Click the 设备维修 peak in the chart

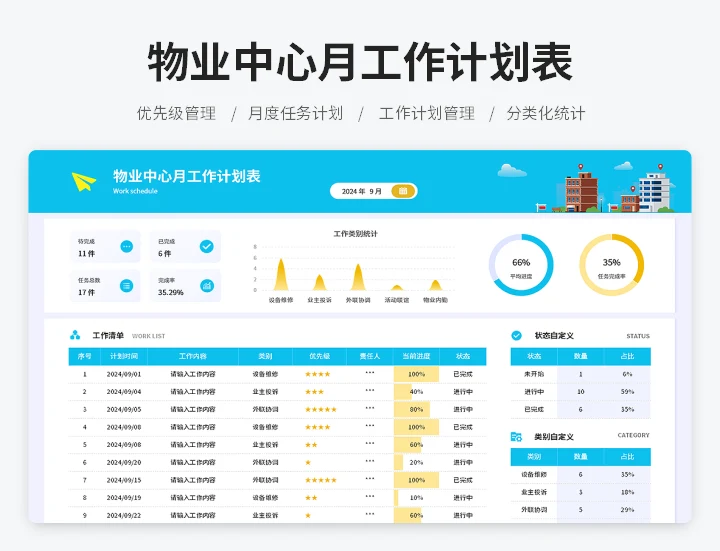(281, 275)
